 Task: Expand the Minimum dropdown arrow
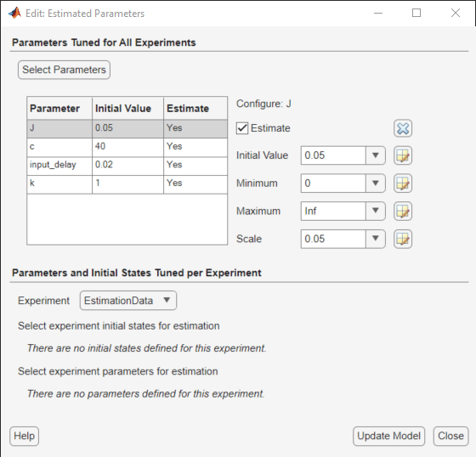point(376,183)
